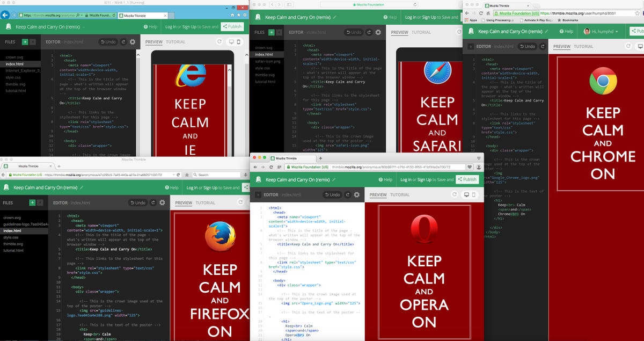The height and width of the screenshot is (341, 644).
Task: Collapse the files sidebar in Safari window
Action: [278, 32]
